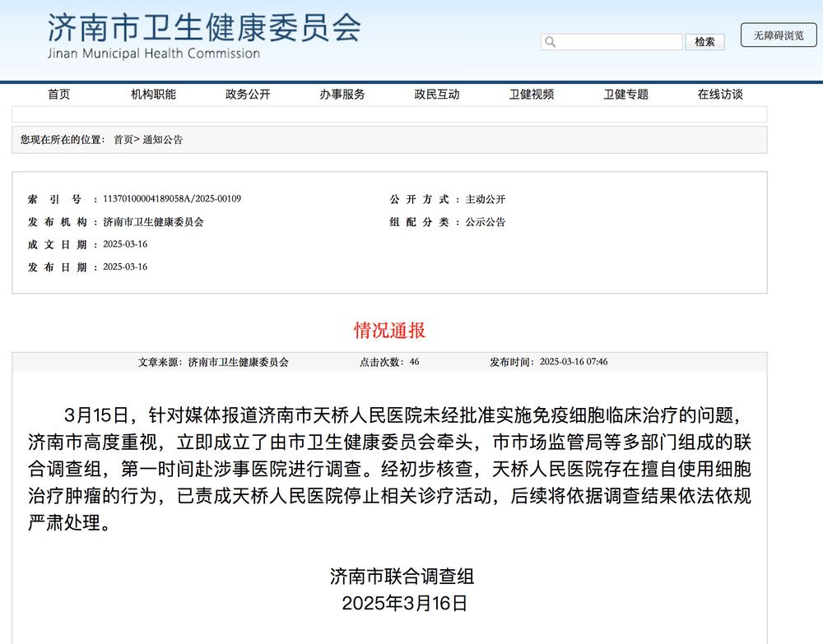Open the 卫健专题 menu item

tap(625, 94)
